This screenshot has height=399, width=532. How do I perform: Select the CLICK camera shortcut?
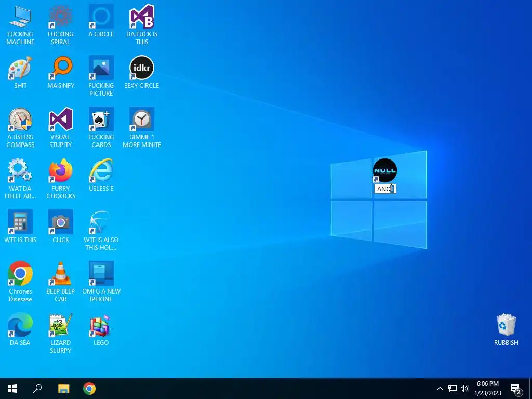[60, 222]
